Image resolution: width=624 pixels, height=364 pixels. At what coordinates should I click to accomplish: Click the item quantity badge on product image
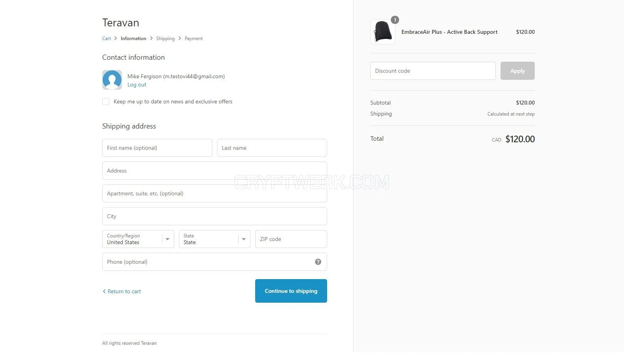(395, 20)
